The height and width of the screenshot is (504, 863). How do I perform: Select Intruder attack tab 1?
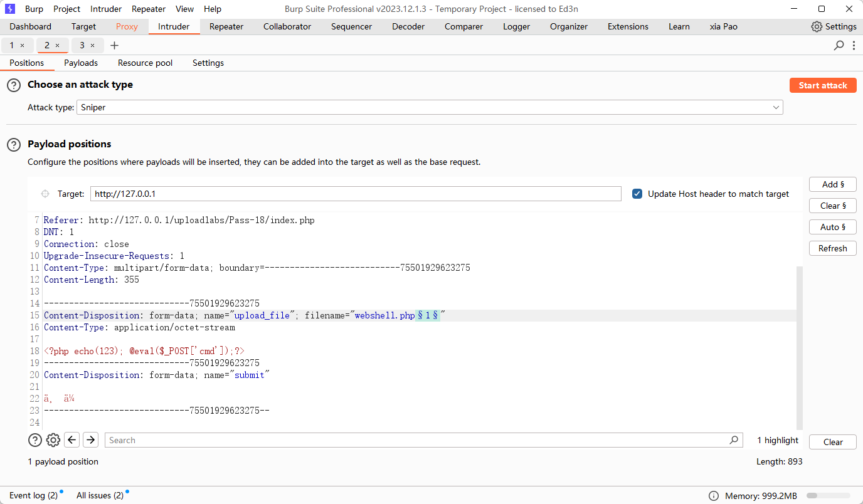12,45
